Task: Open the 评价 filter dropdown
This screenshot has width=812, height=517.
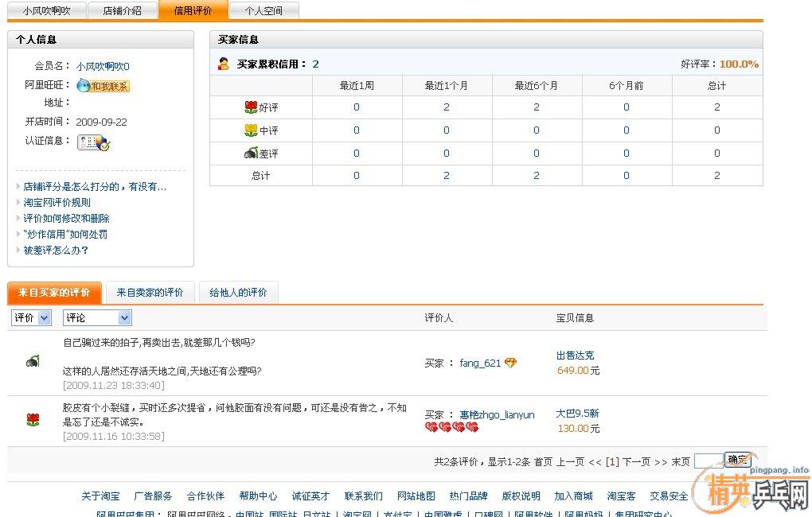Action: [x=32, y=318]
